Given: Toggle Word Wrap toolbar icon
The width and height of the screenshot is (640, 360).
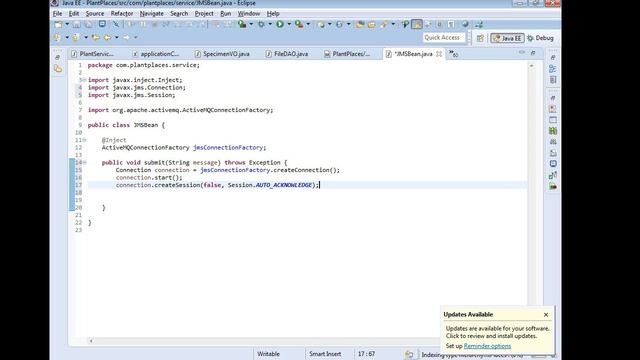Looking at the screenshot, I should click(428, 24).
